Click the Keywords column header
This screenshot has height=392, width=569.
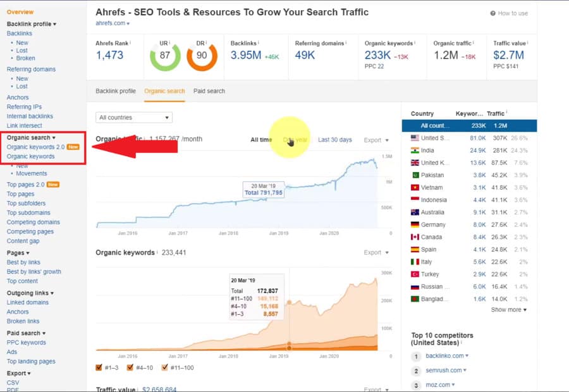[469, 114]
